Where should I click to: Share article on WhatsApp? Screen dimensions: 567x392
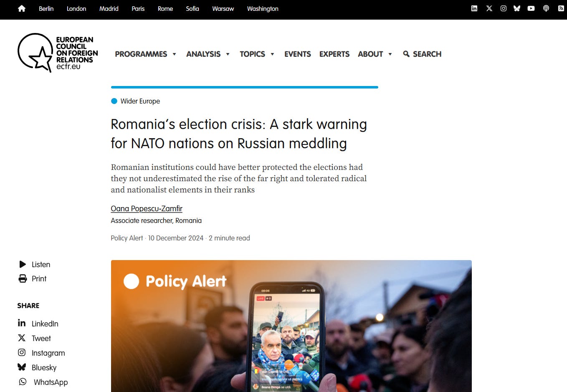(x=43, y=382)
